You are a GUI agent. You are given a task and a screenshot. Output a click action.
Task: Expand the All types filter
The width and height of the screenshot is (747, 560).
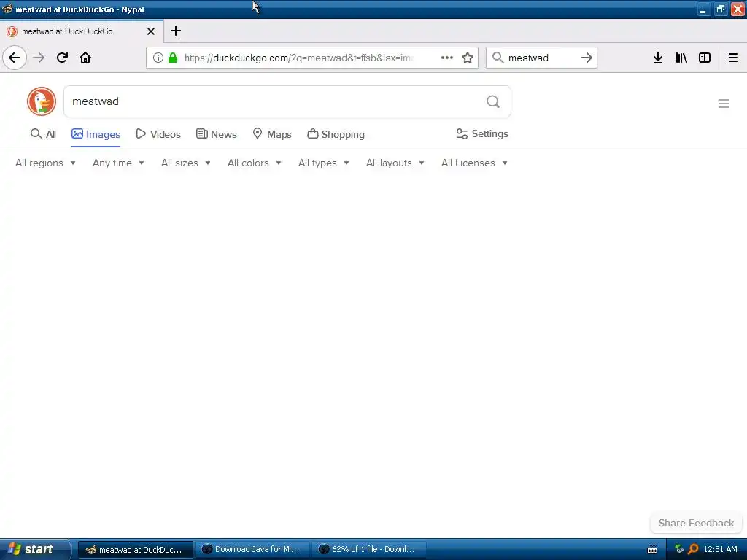click(x=324, y=163)
